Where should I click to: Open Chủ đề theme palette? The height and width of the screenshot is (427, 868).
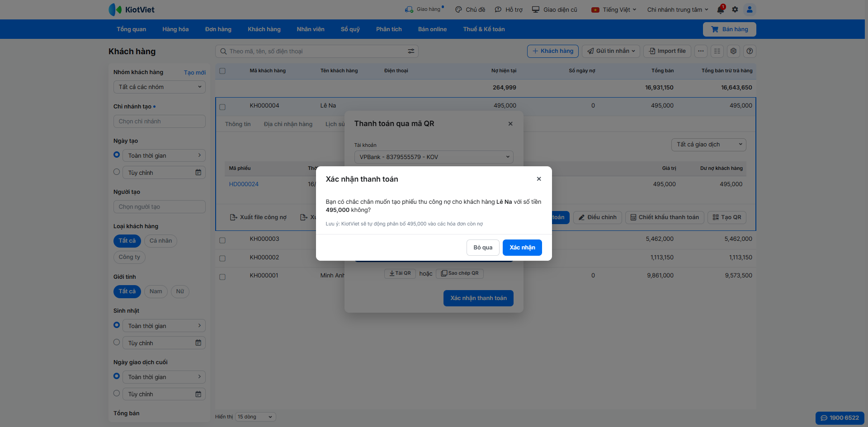[x=470, y=9]
